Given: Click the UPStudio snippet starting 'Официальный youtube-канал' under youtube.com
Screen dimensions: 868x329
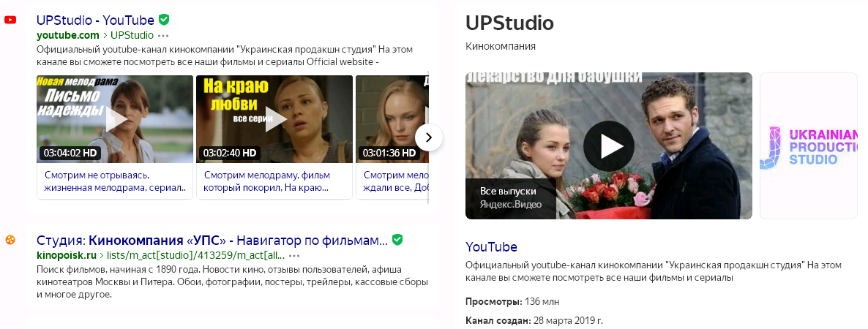Looking at the screenshot, I should coord(225,56).
